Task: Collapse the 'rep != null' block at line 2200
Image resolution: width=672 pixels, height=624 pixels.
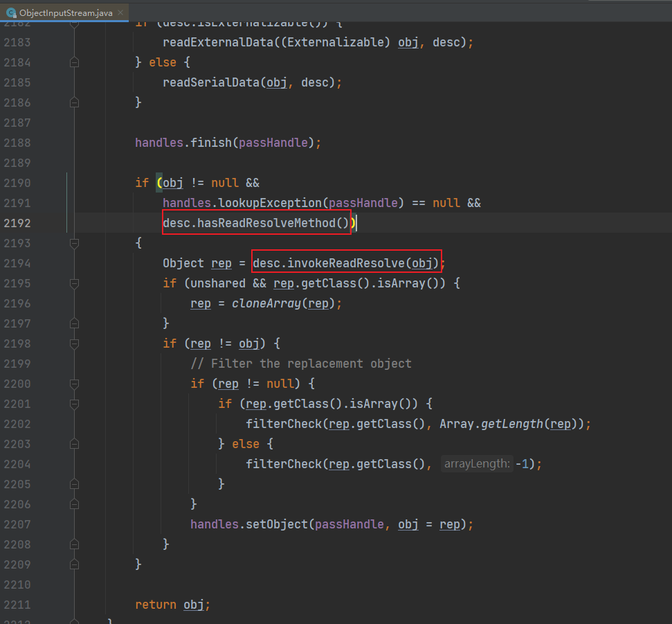Action: coord(74,384)
